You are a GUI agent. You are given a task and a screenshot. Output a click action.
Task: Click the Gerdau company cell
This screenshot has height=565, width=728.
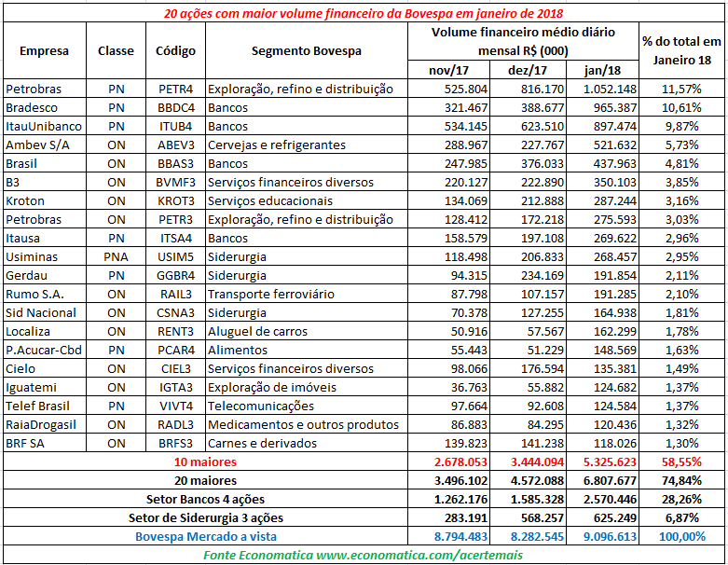[45, 275]
